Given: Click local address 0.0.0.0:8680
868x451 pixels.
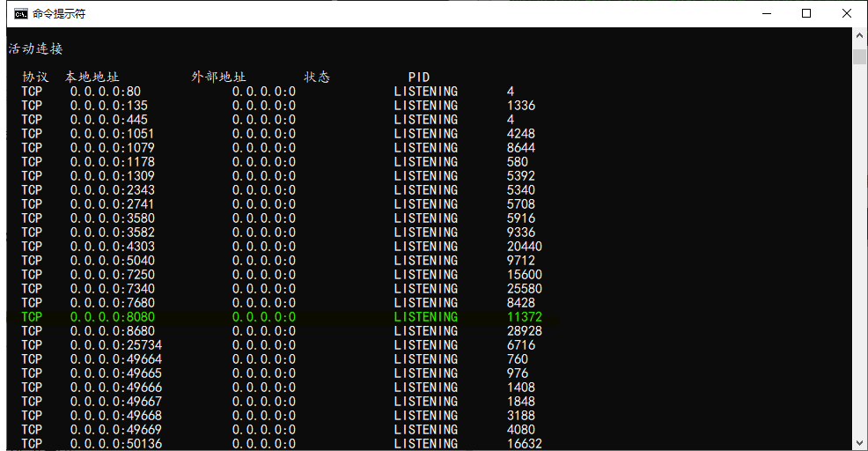Looking at the screenshot, I should [x=113, y=331].
